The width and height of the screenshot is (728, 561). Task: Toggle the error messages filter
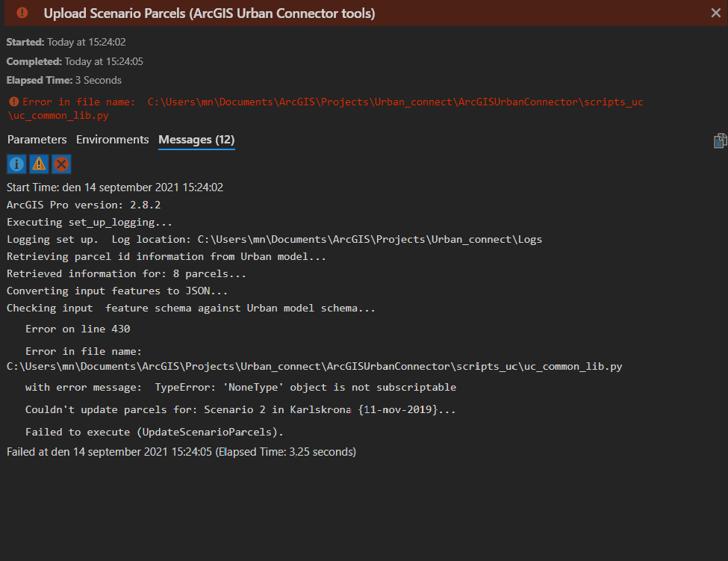[x=61, y=164]
